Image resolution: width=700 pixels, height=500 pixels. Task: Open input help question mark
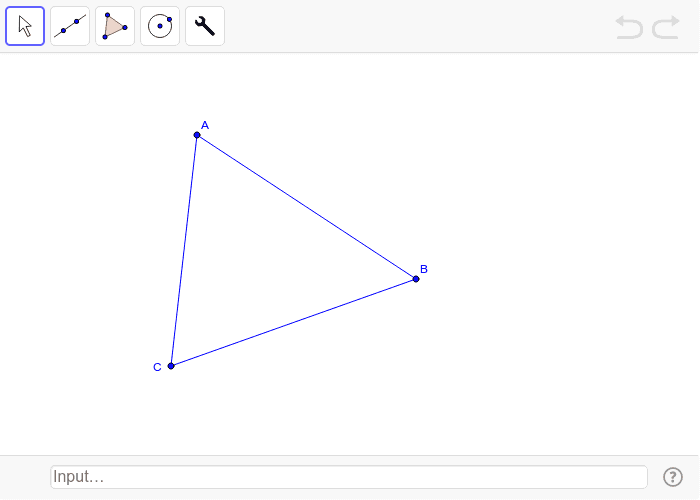(672, 477)
